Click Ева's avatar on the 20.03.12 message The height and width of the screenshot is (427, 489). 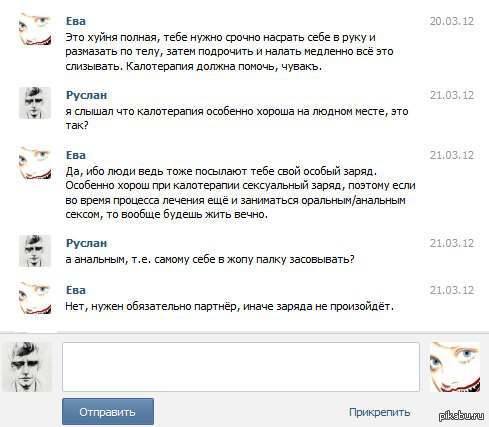35,29
